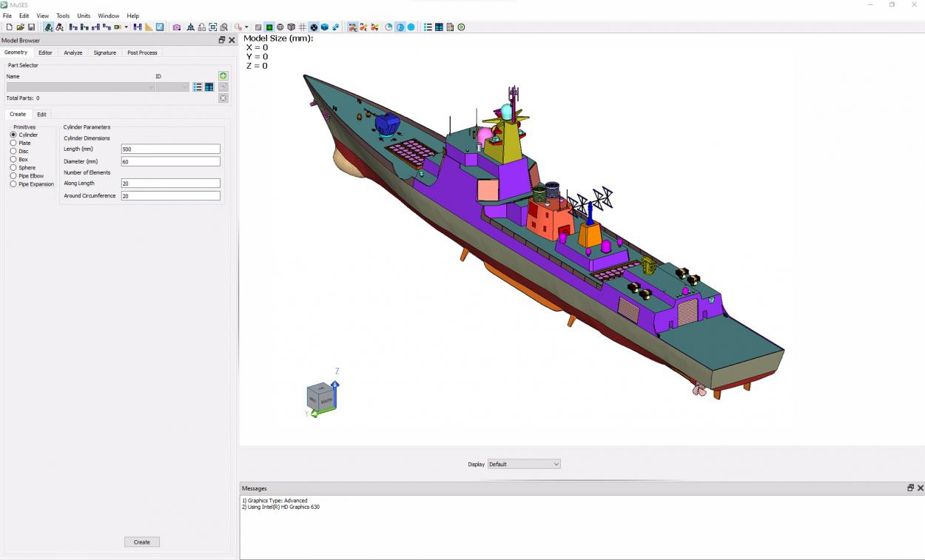
Task: Open the part ID dropdown
Action: (173, 87)
